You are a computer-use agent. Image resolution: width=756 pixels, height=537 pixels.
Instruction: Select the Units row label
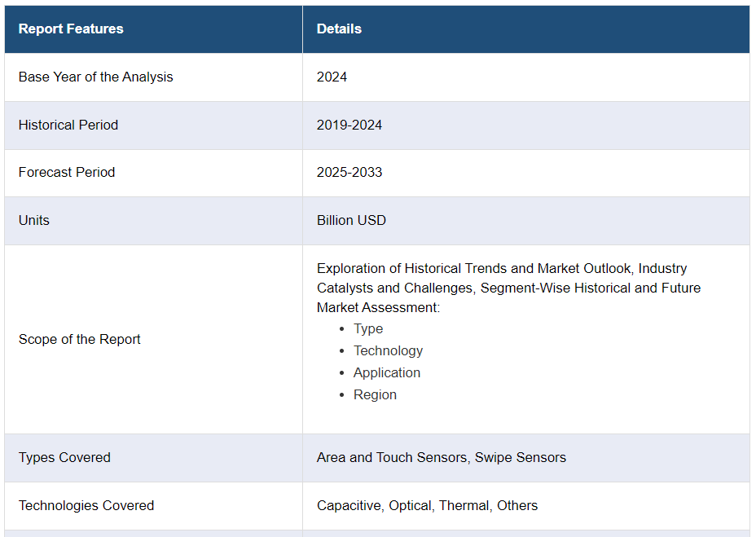pyautogui.click(x=34, y=221)
